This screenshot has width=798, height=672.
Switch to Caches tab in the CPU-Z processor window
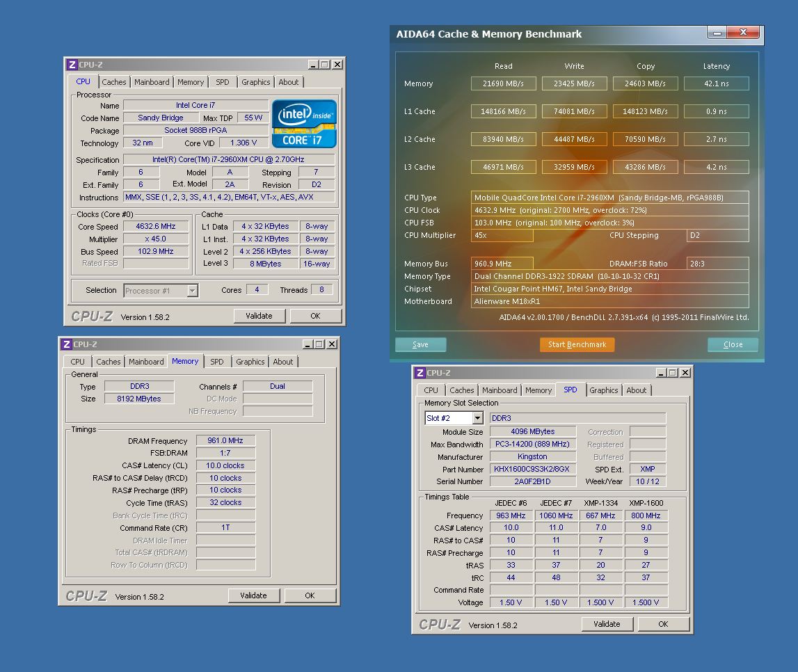113,82
